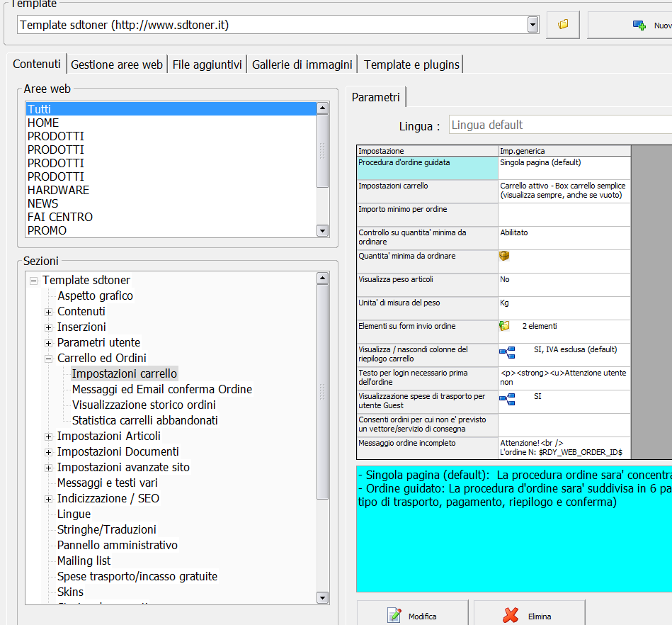This screenshot has height=625, width=672.
Task: Click Sezioni tree scrollbar up arrow
Action: (322, 278)
